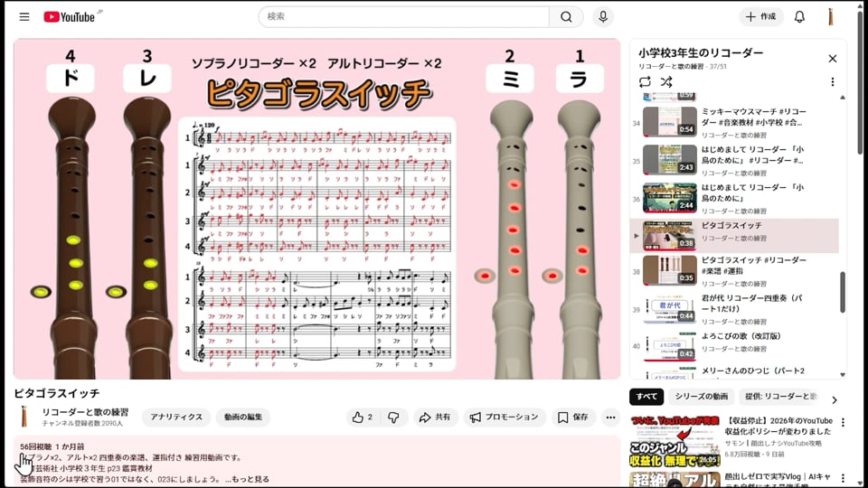Click the search magnifier button

[566, 17]
